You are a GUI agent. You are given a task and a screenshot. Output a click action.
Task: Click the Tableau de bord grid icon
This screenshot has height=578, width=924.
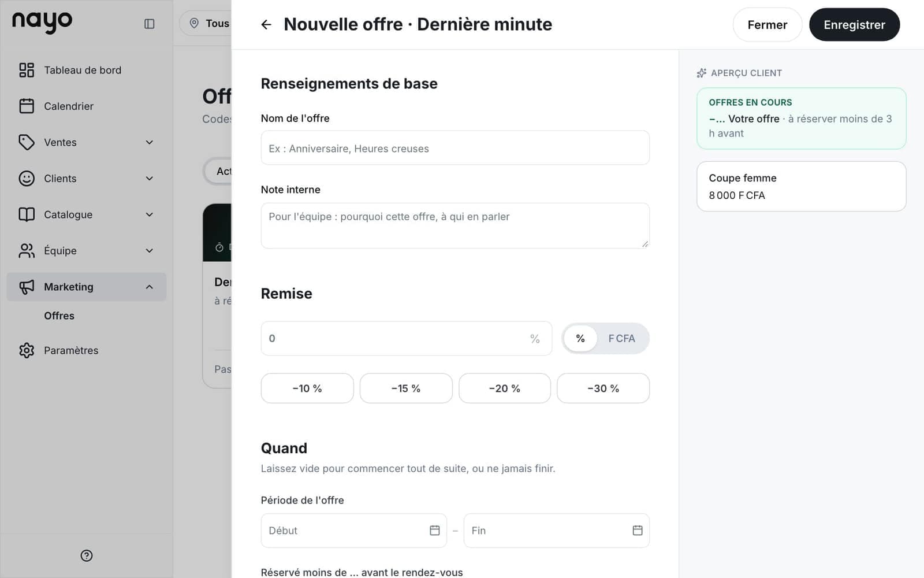pos(27,70)
